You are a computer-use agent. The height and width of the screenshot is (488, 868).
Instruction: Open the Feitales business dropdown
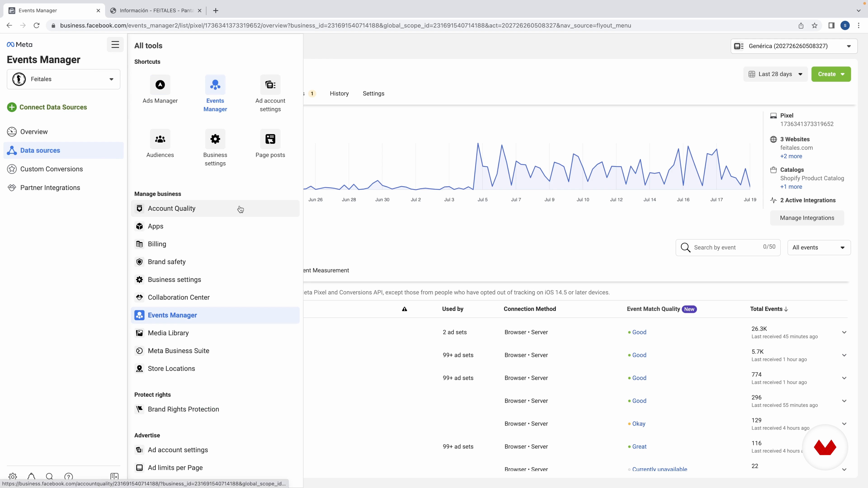point(63,79)
